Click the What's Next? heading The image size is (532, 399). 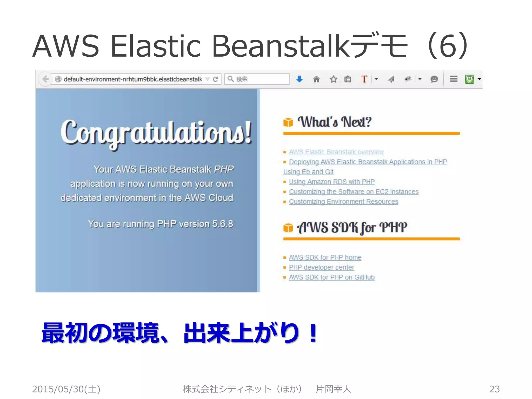tap(335, 122)
